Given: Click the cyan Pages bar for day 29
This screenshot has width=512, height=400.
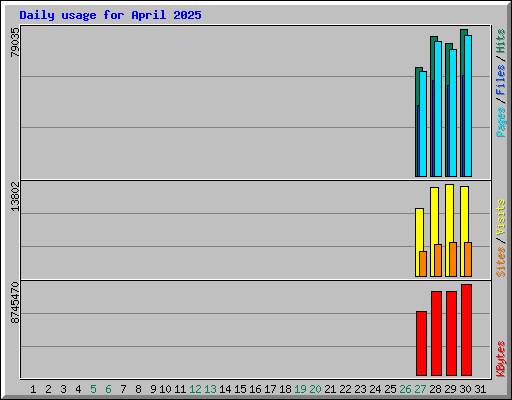Looking at the screenshot, I should pos(453,113).
